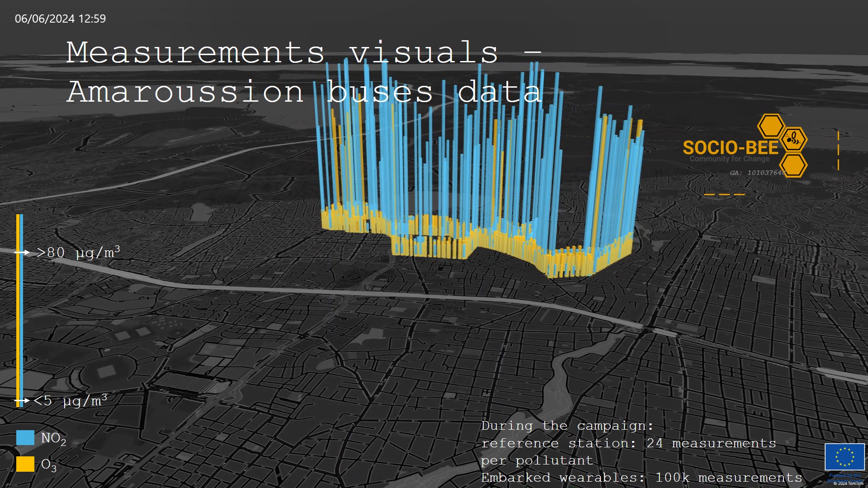Click the blue NO2 legend swatch
The width and height of the screenshot is (868, 488).
25,437
